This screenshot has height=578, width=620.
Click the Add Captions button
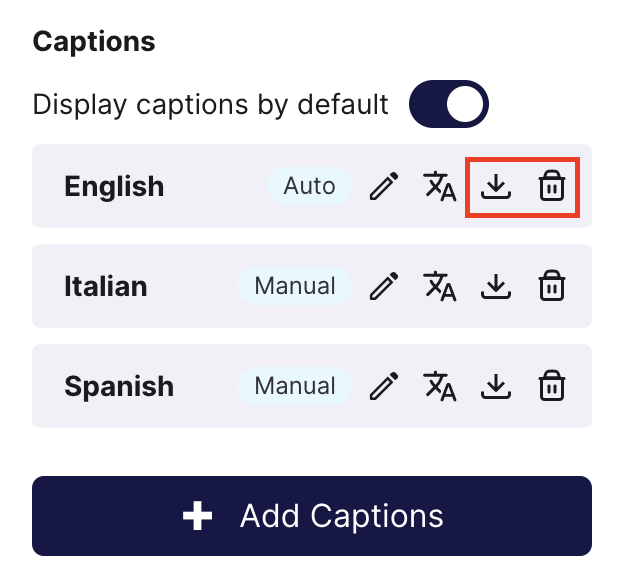(312, 516)
